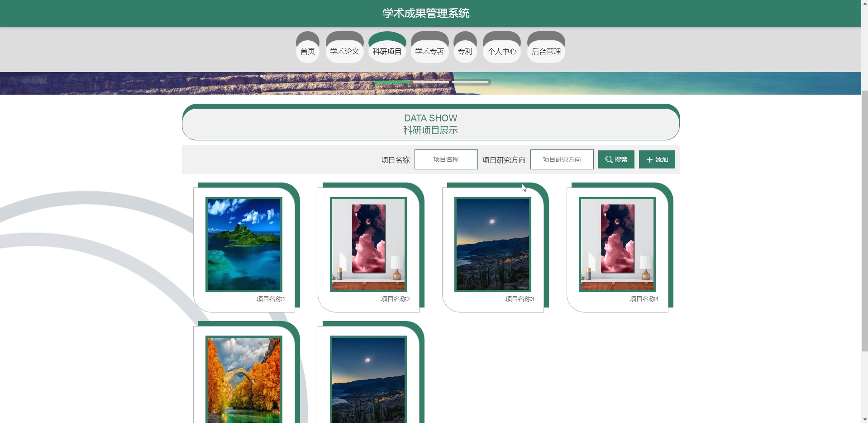The width and height of the screenshot is (868, 423).
Task: Click the 学术成果管理系统 header title
Action: coord(426,13)
